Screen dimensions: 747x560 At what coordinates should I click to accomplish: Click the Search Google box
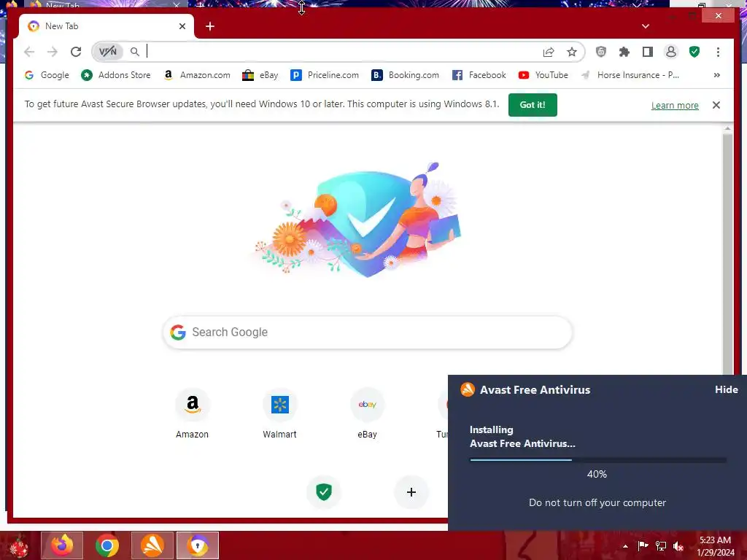[368, 332]
